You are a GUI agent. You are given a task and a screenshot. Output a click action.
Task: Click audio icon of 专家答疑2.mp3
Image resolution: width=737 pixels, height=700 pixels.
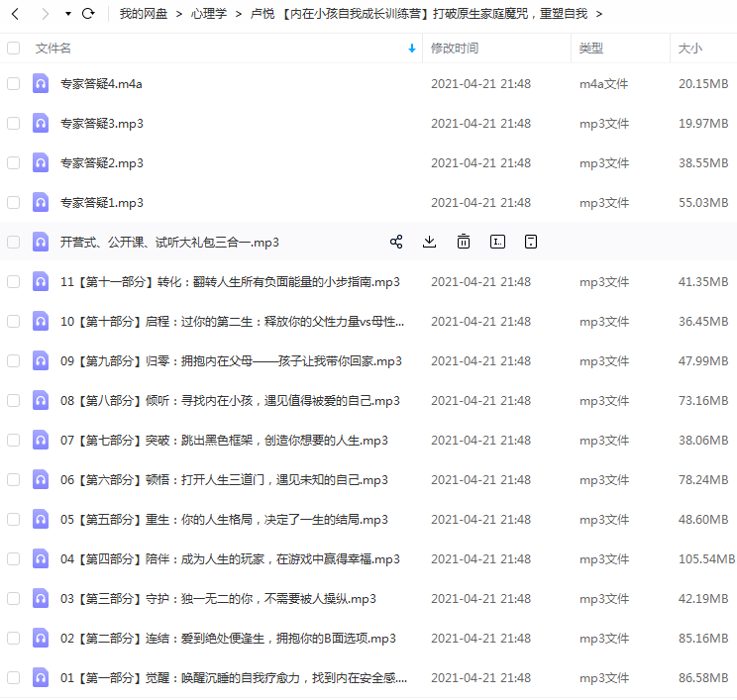(x=41, y=163)
